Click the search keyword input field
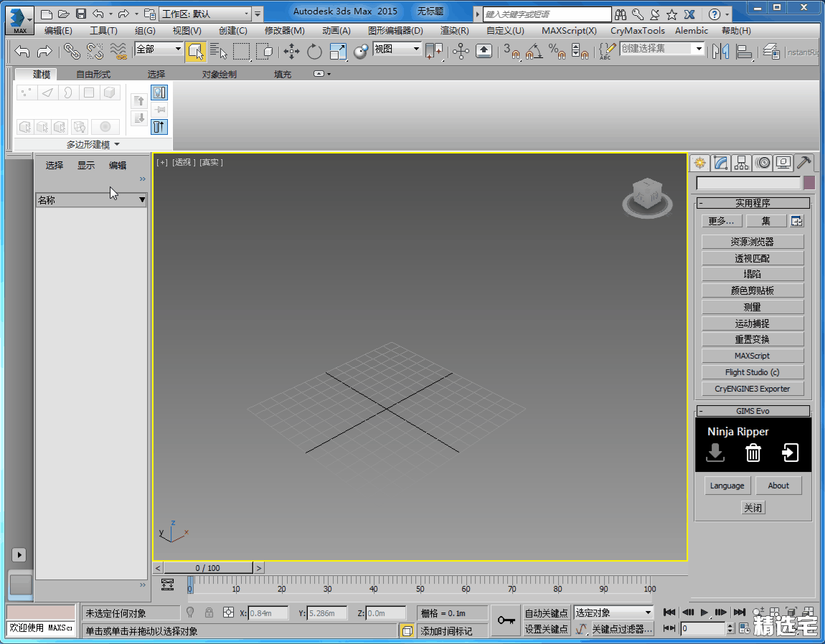Viewport: 825px width, 644px height. pos(547,14)
